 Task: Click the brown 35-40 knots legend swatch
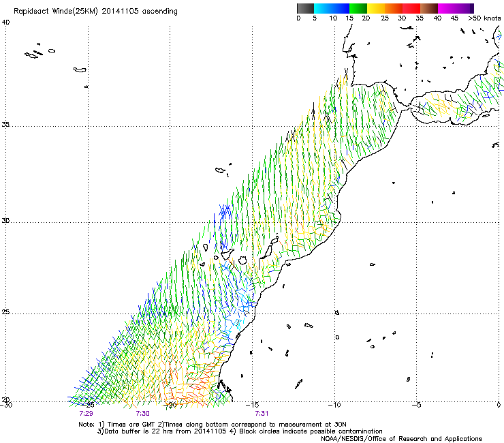point(429,8)
